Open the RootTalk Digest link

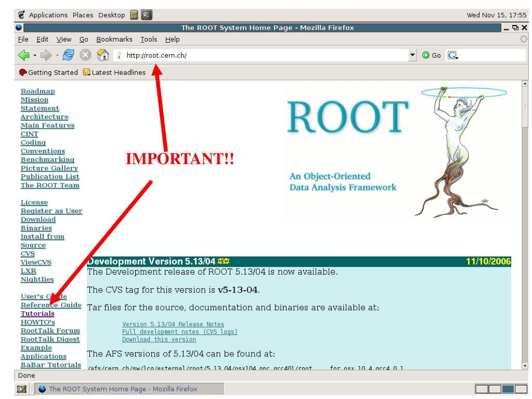[50, 339]
